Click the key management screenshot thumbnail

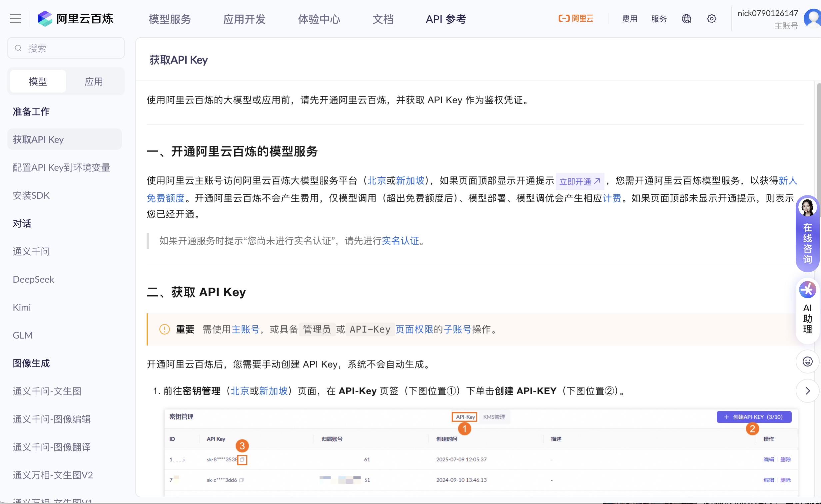(480, 453)
